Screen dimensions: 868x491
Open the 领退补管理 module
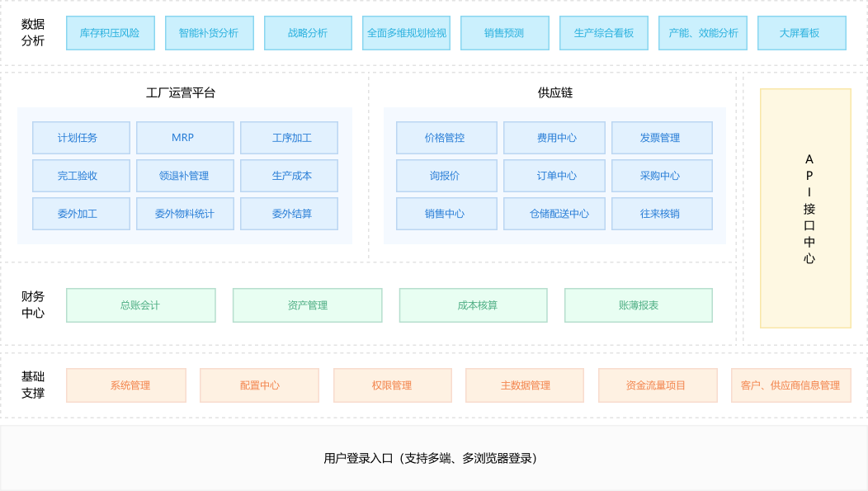point(185,176)
